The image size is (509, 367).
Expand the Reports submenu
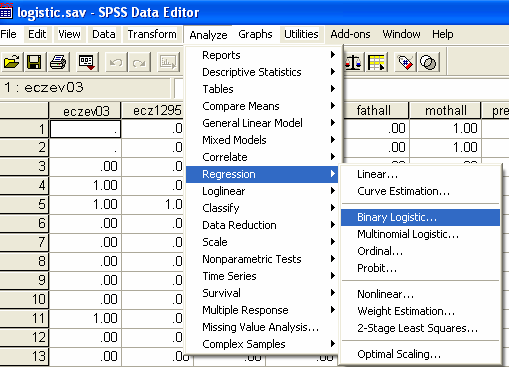pyautogui.click(x=262, y=55)
